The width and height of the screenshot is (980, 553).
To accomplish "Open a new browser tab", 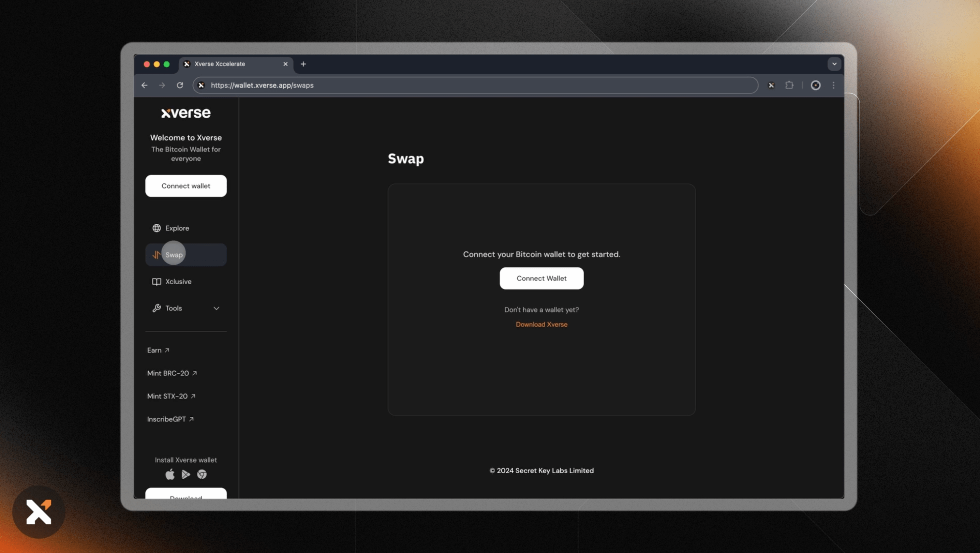I will [x=303, y=64].
